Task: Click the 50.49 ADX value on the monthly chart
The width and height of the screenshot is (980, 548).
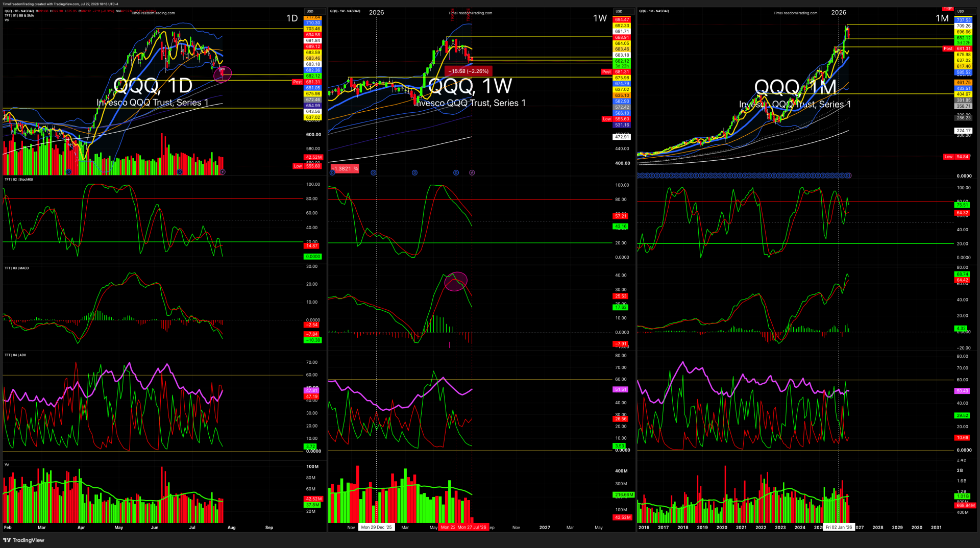Action: point(963,391)
